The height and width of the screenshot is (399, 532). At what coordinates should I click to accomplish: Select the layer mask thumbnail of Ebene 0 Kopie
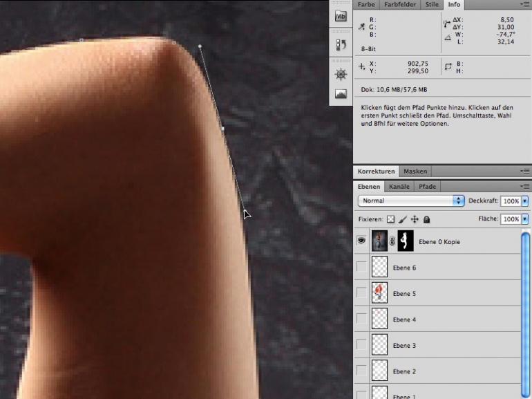pos(406,241)
